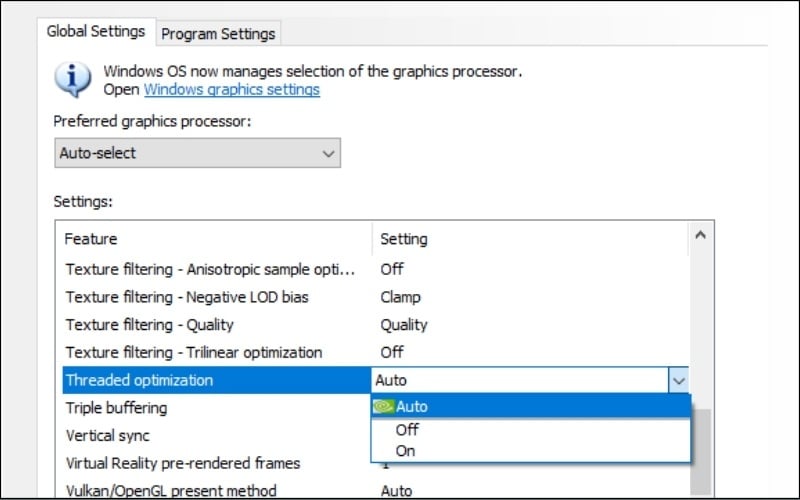Screen dimensions: 800x500
Task: Collapse the Threaded optimization dropdown arrow
Action: click(679, 380)
